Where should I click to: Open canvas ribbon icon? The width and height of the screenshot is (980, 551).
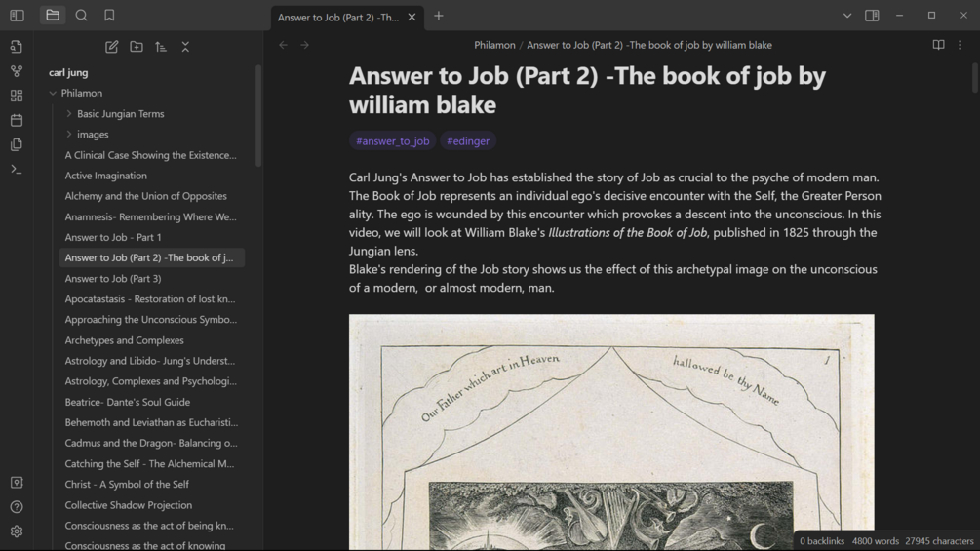17,96
